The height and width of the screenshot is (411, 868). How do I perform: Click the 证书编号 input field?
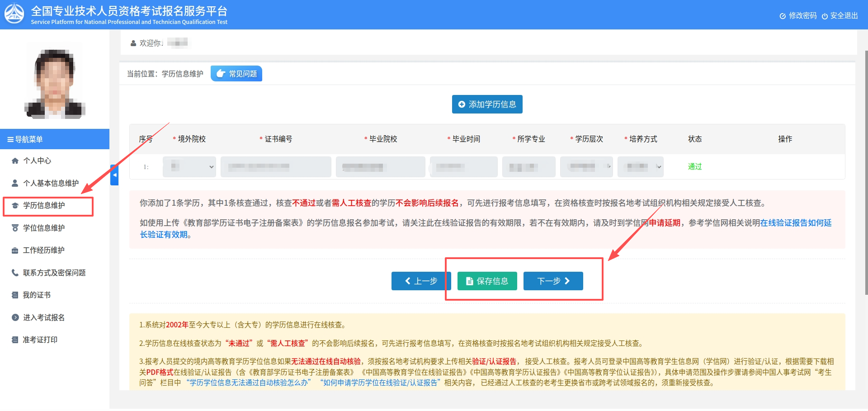276,167
